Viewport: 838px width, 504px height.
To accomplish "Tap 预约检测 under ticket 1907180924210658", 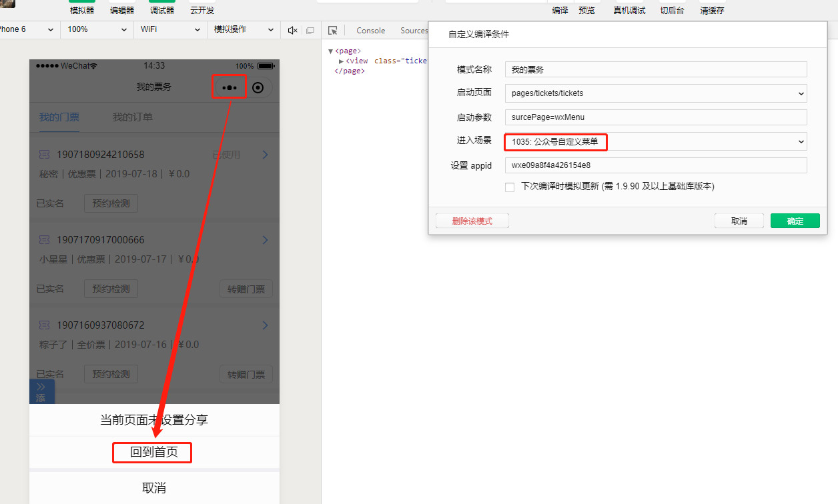I will pyautogui.click(x=111, y=203).
